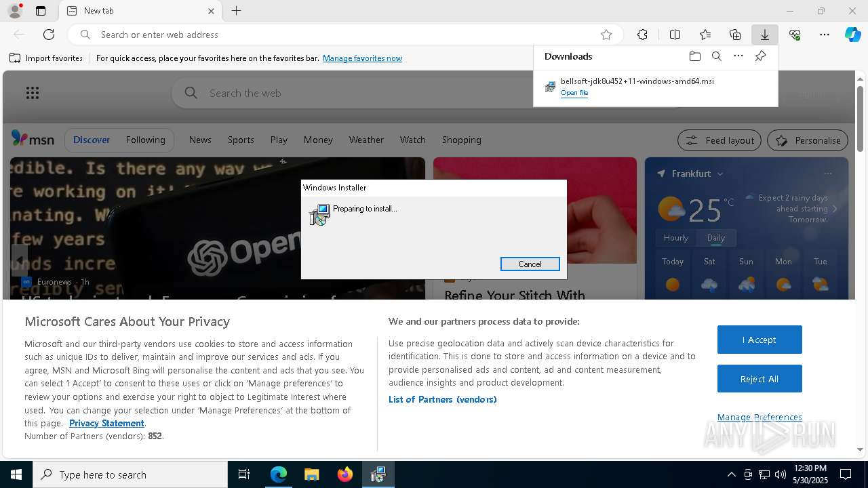Open File Explorer from taskbar
The width and height of the screenshot is (868, 488).
click(x=311, y=474)
